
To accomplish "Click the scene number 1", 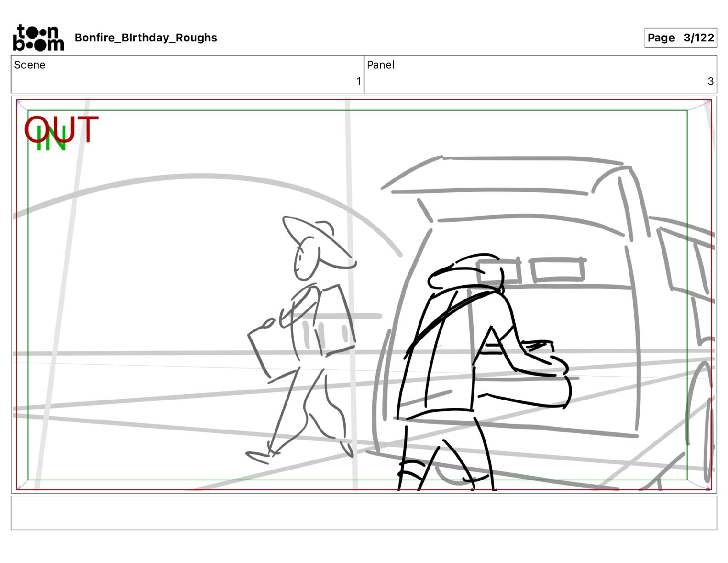I will point(358,81).
